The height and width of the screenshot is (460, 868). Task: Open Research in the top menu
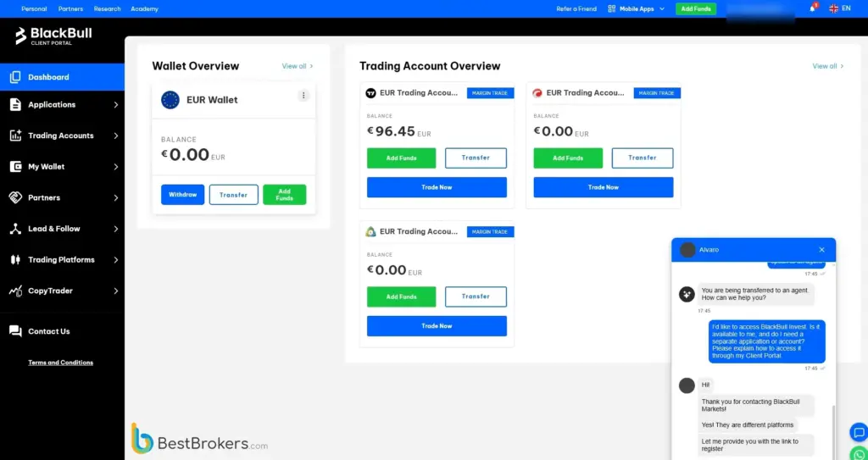pos(107,8)
